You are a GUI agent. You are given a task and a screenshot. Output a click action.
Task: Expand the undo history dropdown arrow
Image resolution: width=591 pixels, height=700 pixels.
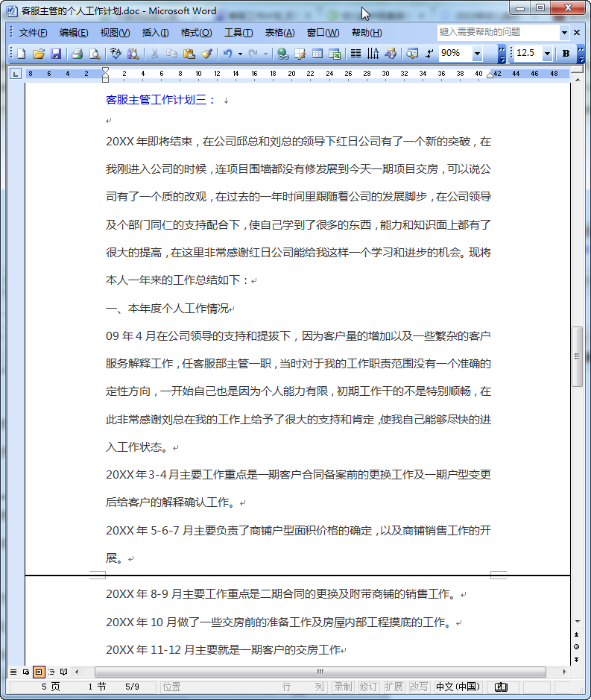point(240,54)
